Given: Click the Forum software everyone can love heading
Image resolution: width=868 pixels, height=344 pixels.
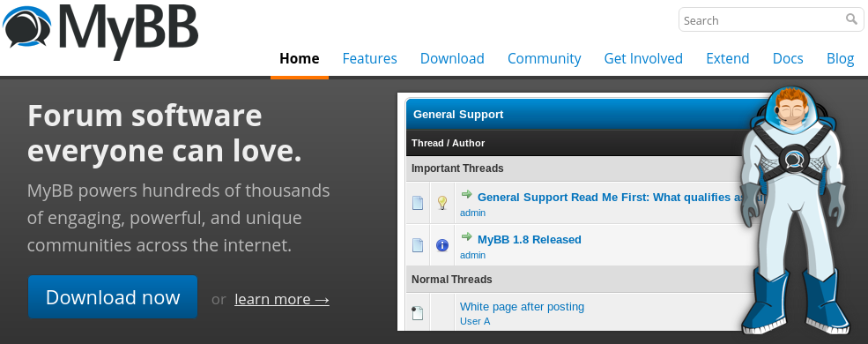Looking at the screenshot, I should (x=165, y=133).
